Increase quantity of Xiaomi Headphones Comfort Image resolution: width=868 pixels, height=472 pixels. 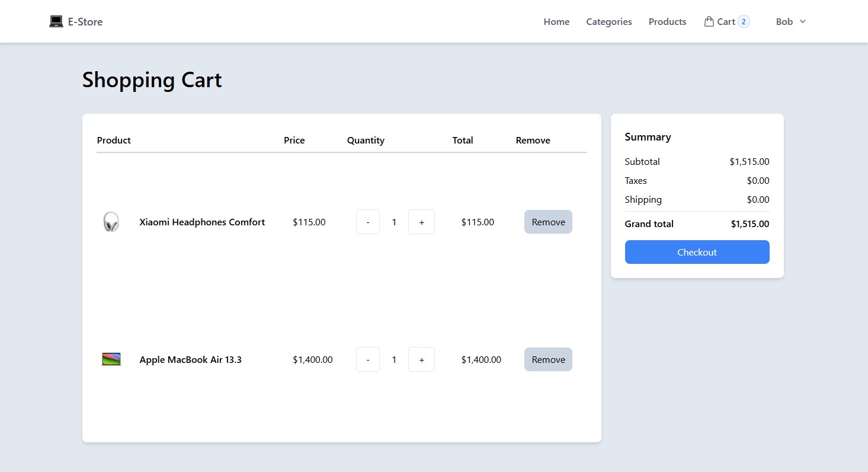[x=421, y=222]
